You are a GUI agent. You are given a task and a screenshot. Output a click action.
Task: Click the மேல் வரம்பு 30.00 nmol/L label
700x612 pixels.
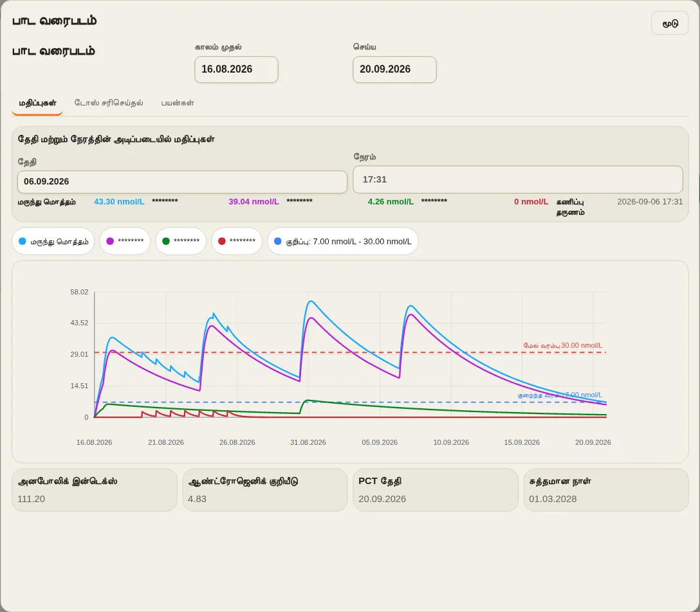[562, 345]
